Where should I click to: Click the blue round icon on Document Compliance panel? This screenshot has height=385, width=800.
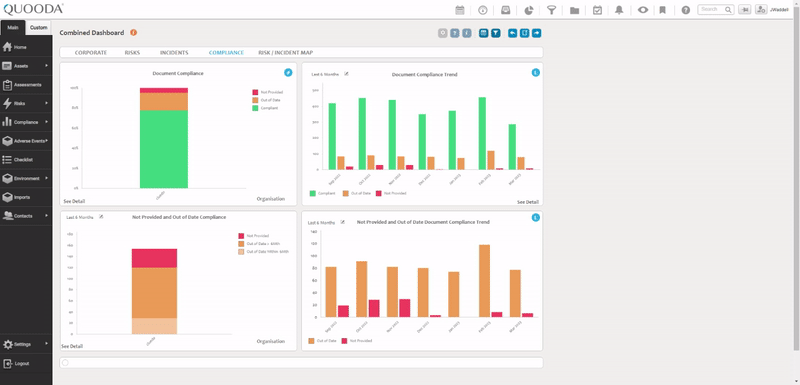click(288, 72)
